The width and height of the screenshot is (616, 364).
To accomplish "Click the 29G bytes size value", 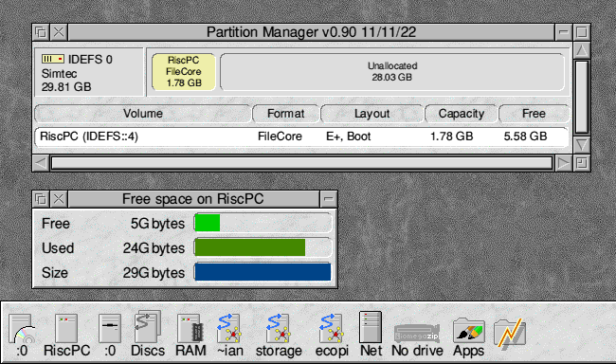I will point(154,273).
